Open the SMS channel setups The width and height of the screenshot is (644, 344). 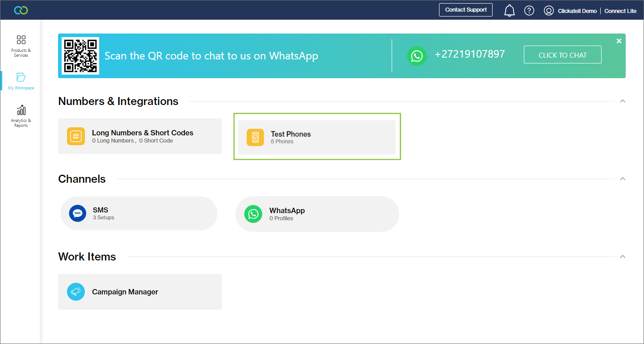138,214
